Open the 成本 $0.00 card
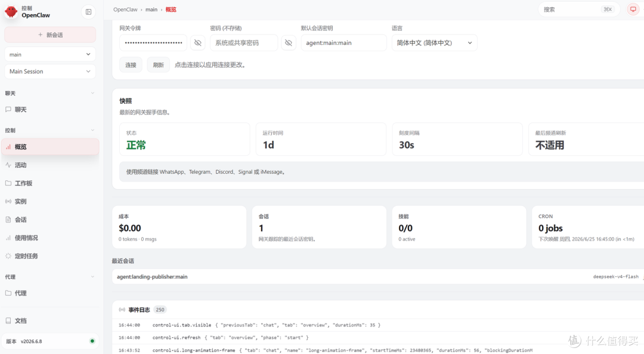644x354 pixels. (179, 227)
